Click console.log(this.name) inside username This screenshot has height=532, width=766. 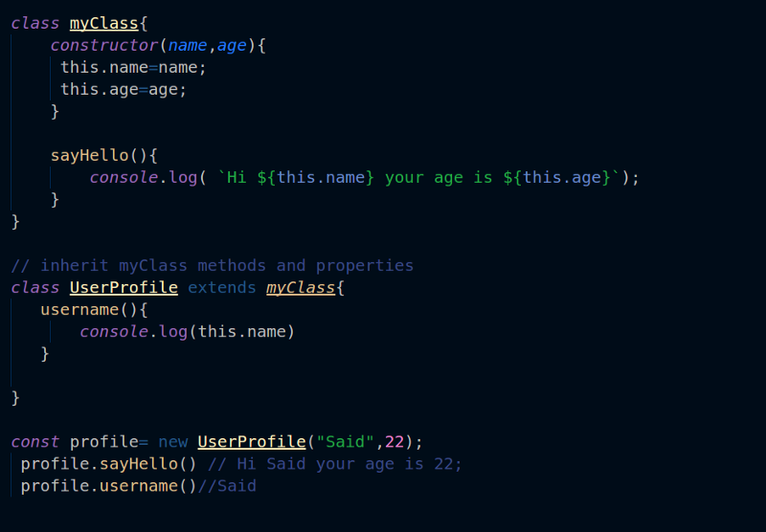point(188,332)
